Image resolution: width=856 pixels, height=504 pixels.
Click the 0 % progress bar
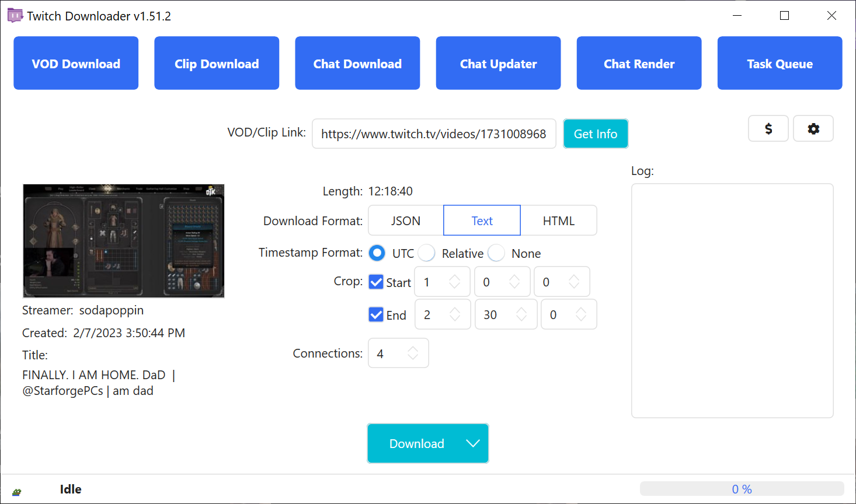742,489
